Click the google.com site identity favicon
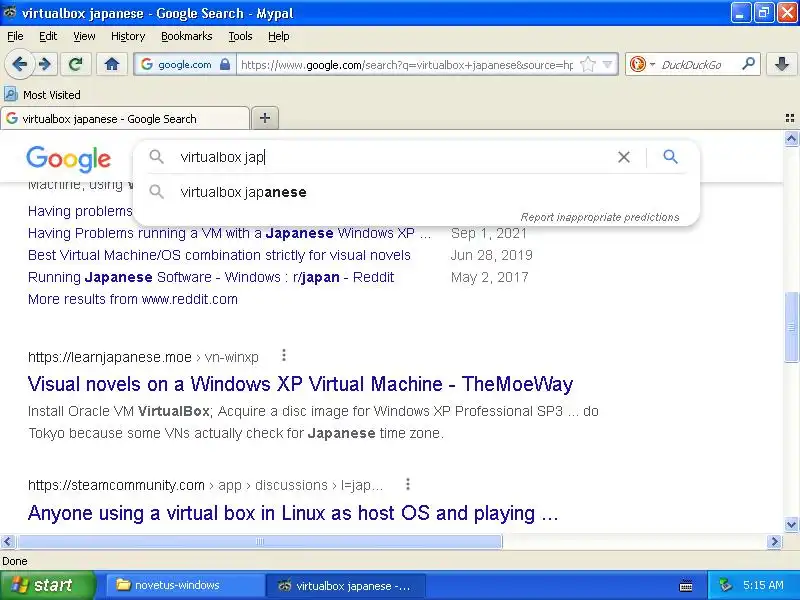This screenshot has width=800, height=600. coord(147,64)
